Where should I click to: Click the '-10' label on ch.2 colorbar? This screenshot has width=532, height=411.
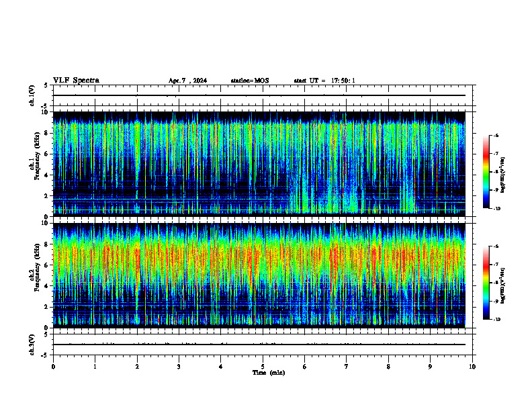pyautogui.click(x=496, y=319)
